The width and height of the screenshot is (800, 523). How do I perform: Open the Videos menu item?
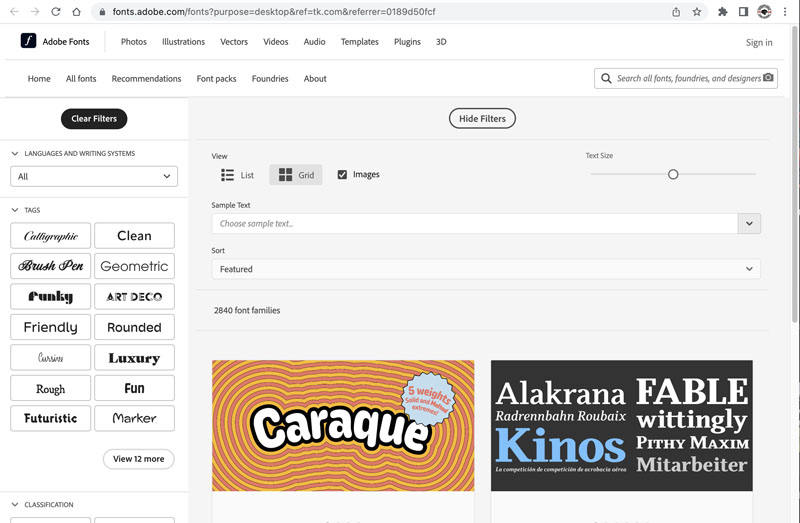tap(276, 42)
